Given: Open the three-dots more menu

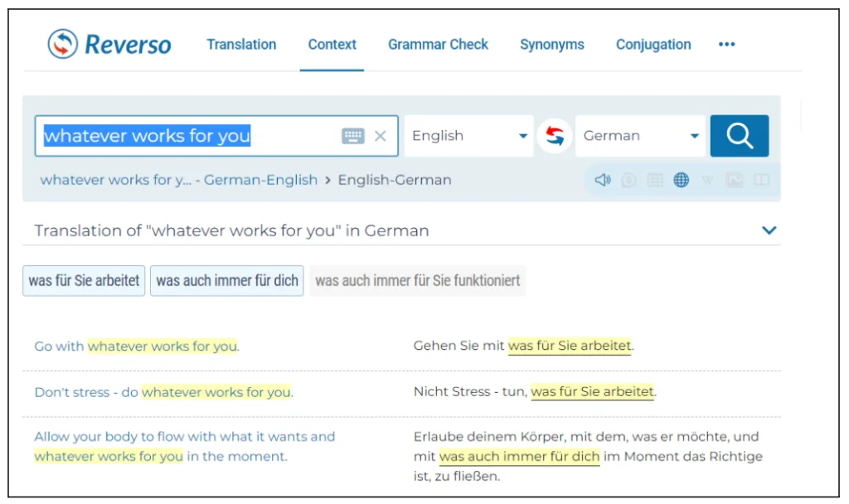Looking at the screenshot, I should (x=726, y=45).
